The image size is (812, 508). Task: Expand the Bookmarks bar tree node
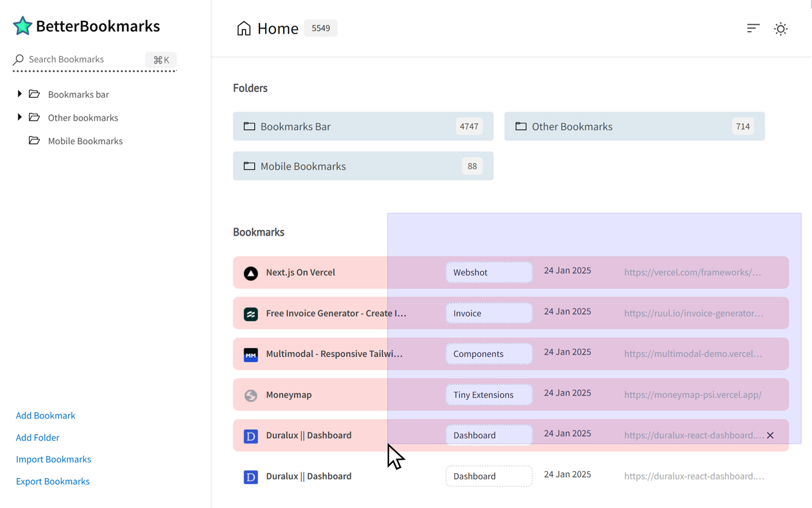(x=20, y=94)
